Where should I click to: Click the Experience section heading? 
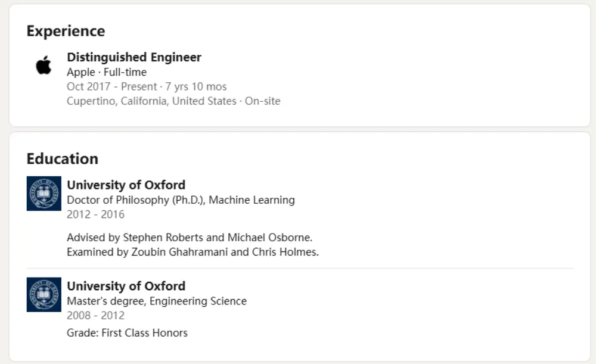pyautogui.click(x=66, y=31)
